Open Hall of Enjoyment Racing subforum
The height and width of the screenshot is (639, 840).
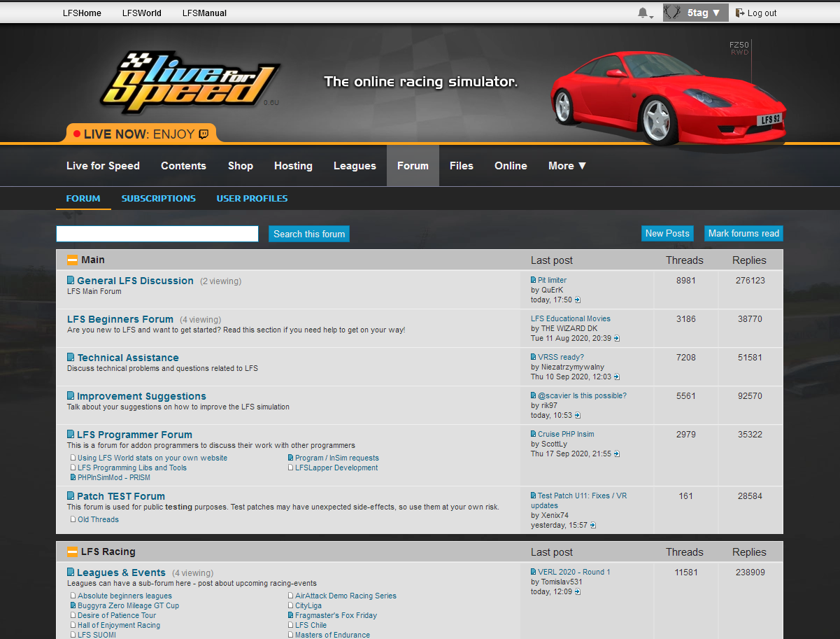pyautogui.click(x=119, y=625)
